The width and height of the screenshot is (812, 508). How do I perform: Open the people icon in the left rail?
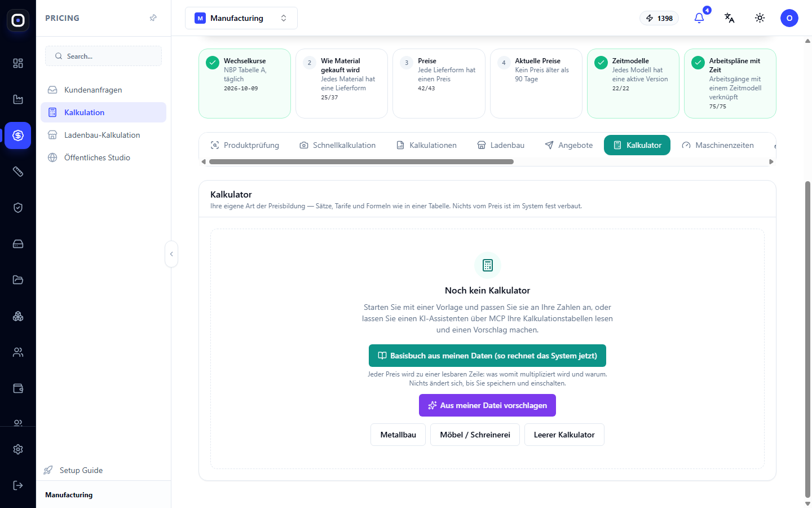pos(18,352)
